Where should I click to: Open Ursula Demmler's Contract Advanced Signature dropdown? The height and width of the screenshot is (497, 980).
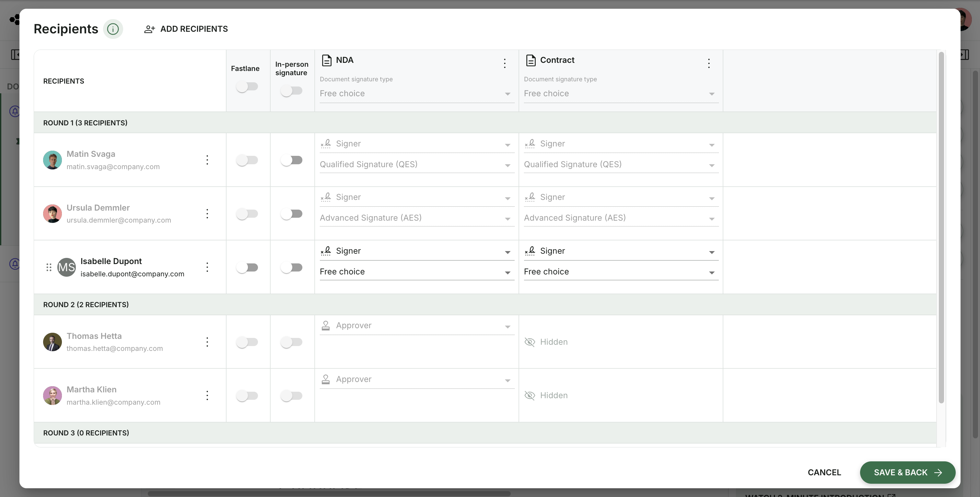tap(621, 218)
